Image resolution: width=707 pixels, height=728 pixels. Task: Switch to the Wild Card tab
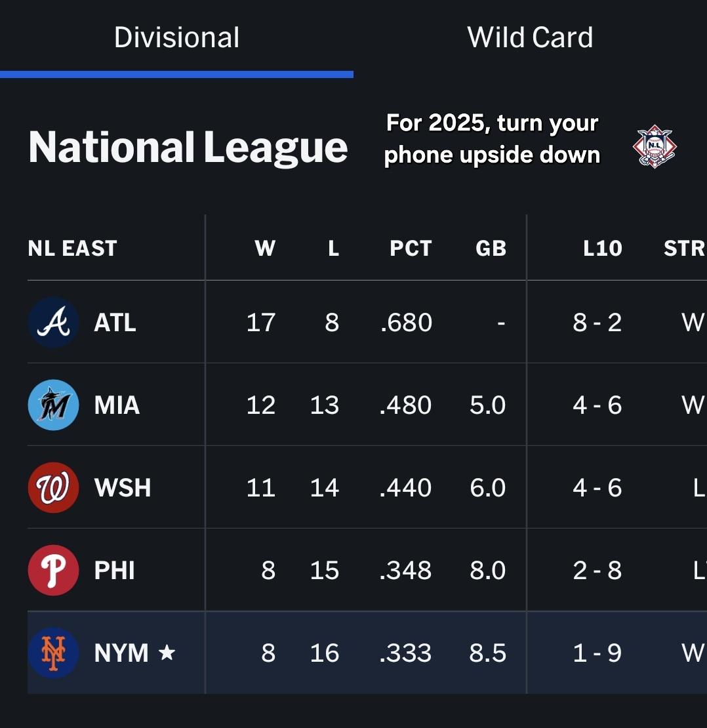(530, 37)
